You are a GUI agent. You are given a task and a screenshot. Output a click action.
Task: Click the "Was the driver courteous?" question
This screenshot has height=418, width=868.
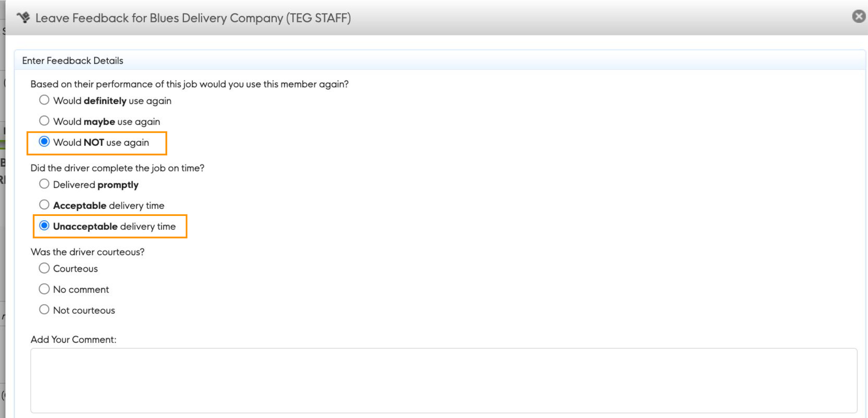click(x=87, y=252)
